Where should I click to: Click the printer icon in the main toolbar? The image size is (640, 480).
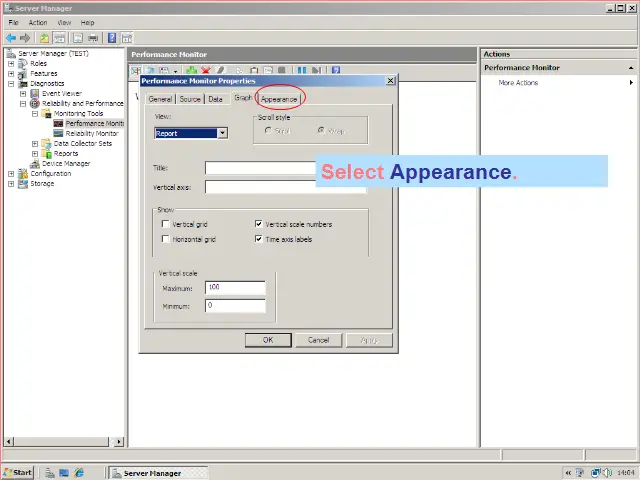[93, 38]
